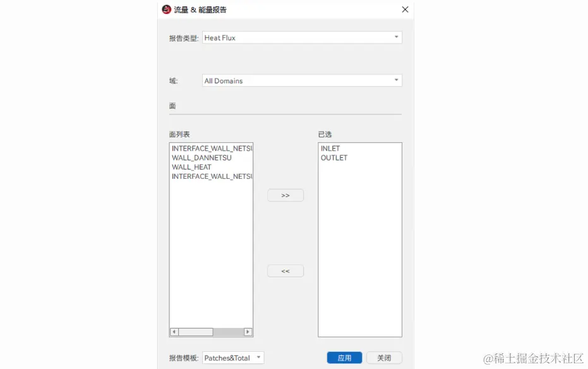Select first INTERFACE_WALL_NETSU entry above WALL_DANNETSU
This screenshot has height=369, width=588.
(212, 148)
